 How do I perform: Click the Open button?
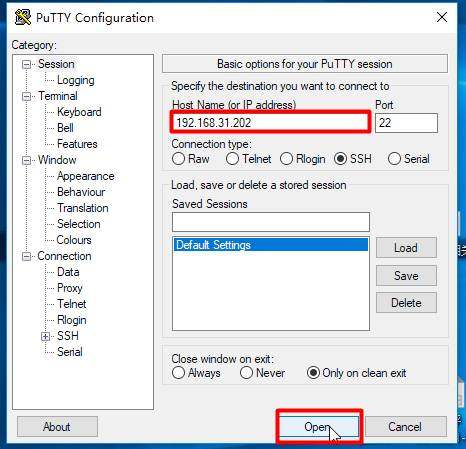pos(319,427)
